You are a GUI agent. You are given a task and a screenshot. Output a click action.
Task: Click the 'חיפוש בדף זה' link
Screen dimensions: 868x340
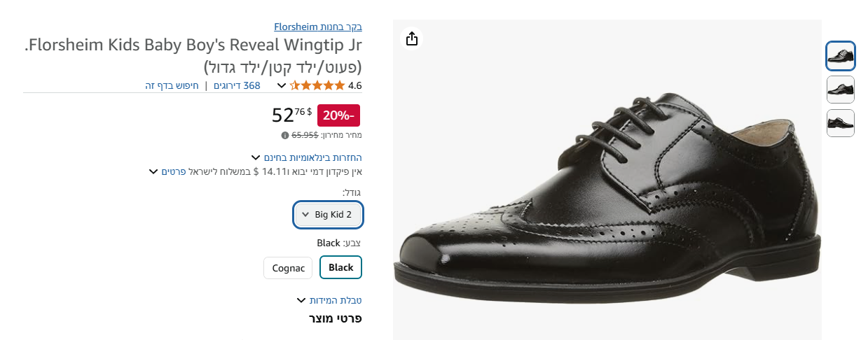[x=172, y=86]
